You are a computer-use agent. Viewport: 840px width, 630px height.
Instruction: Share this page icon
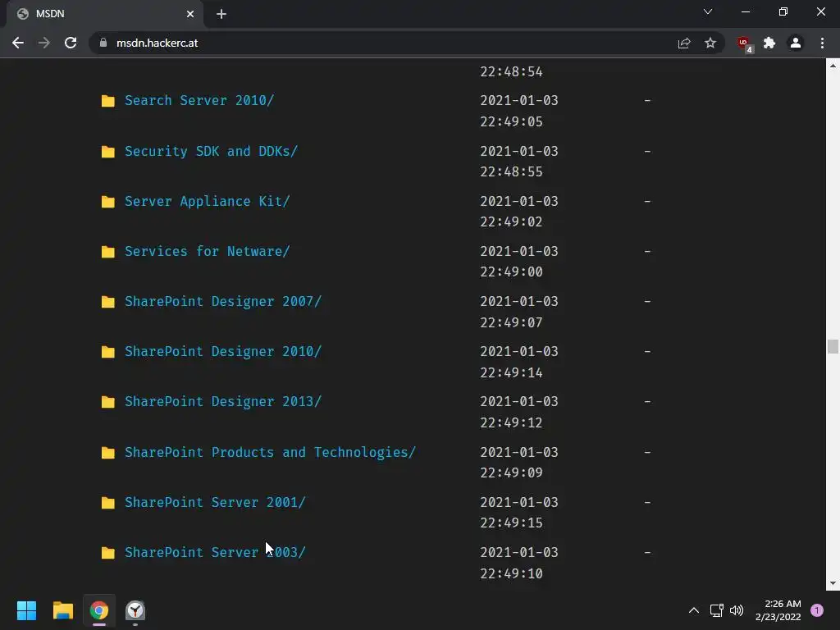click(x=684, y=43)
